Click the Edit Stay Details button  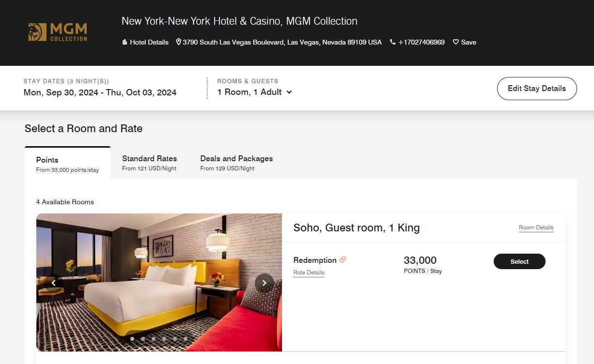[536, 89]
